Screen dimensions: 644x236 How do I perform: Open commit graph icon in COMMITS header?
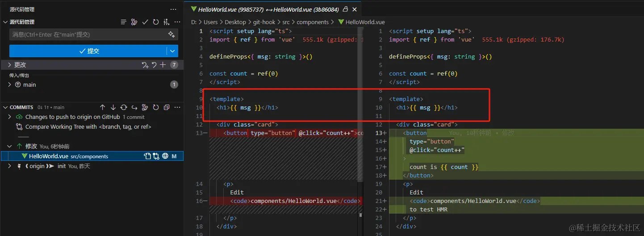pos(145,107)
